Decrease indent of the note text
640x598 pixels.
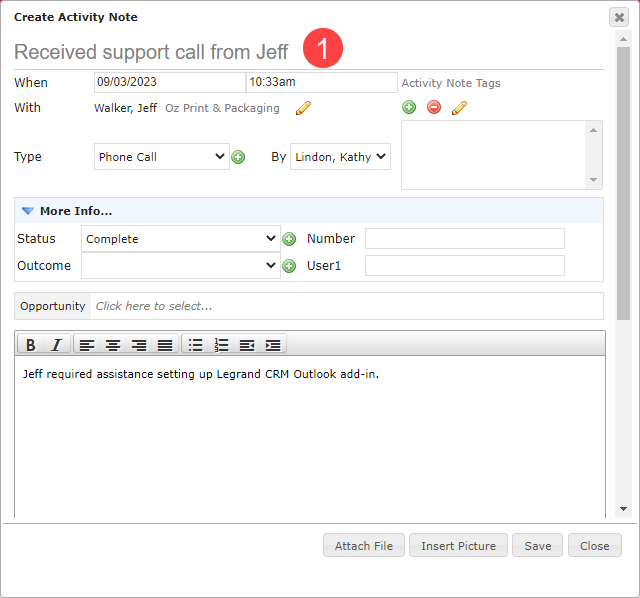tap(247, 345)
